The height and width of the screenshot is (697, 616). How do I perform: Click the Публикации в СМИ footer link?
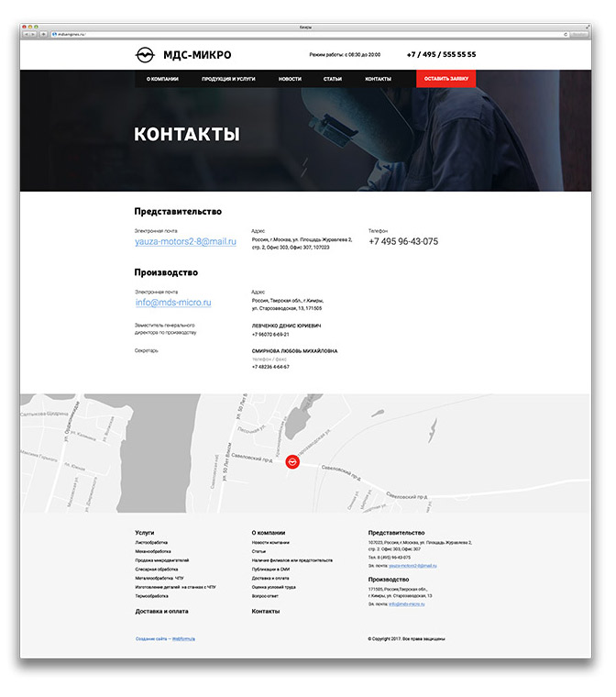tap(270, 569)
